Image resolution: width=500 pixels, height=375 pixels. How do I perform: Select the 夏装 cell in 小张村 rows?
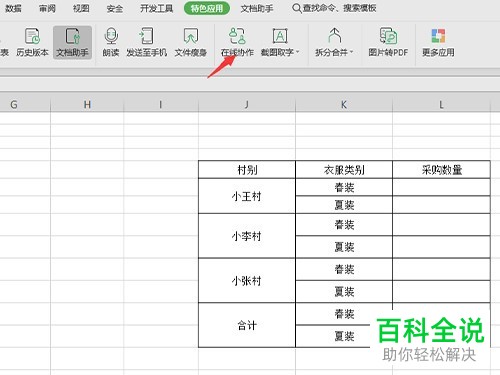click(x=344, y=292)
